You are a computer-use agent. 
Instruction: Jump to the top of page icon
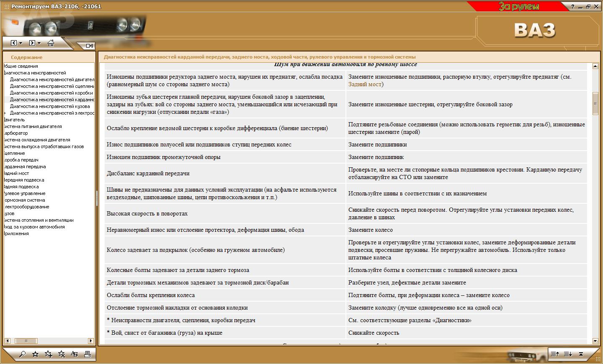[581, 354]
